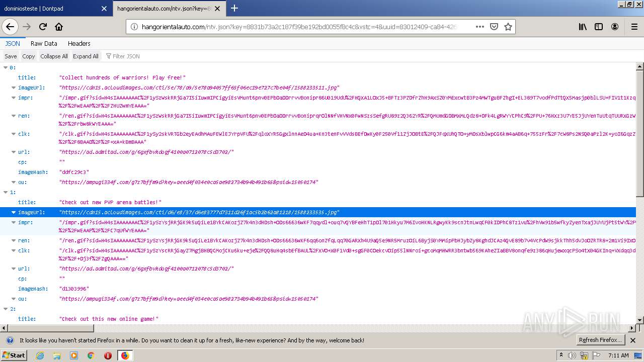Image resolution: width=644 pixels, height=362 pixels.
Task: Open media player from taskbar
Action: 74,355
